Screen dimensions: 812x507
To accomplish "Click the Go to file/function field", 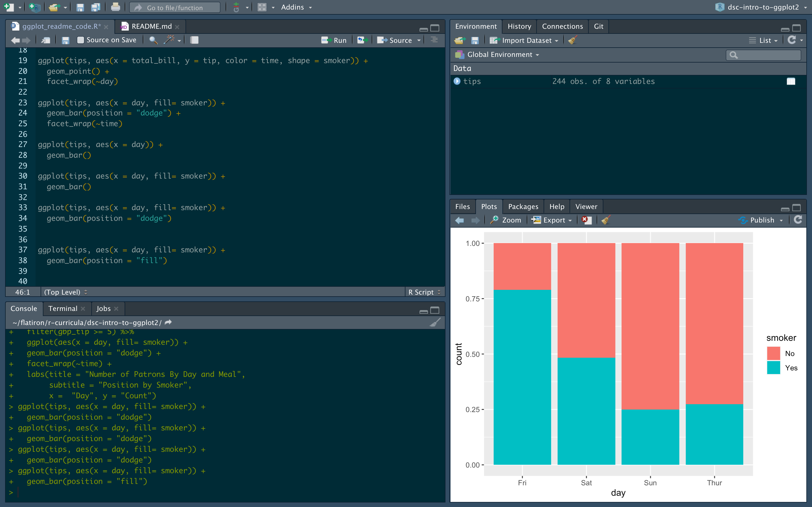I will coord(175,7).
